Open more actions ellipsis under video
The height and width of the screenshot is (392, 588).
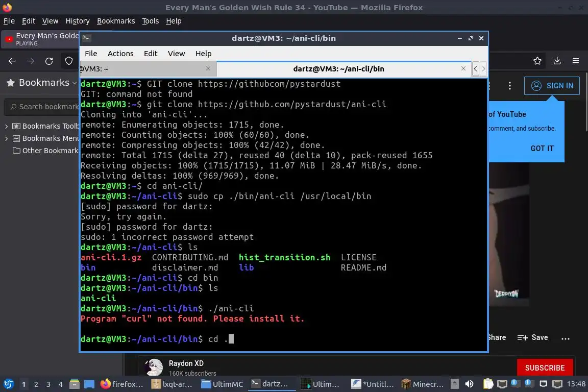pos(566,338)
